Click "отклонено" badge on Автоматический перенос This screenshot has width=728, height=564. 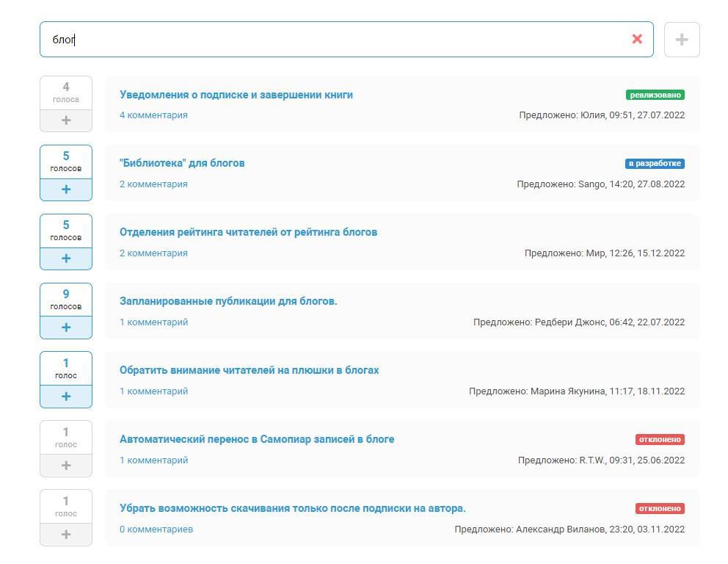tap(659, 440)
